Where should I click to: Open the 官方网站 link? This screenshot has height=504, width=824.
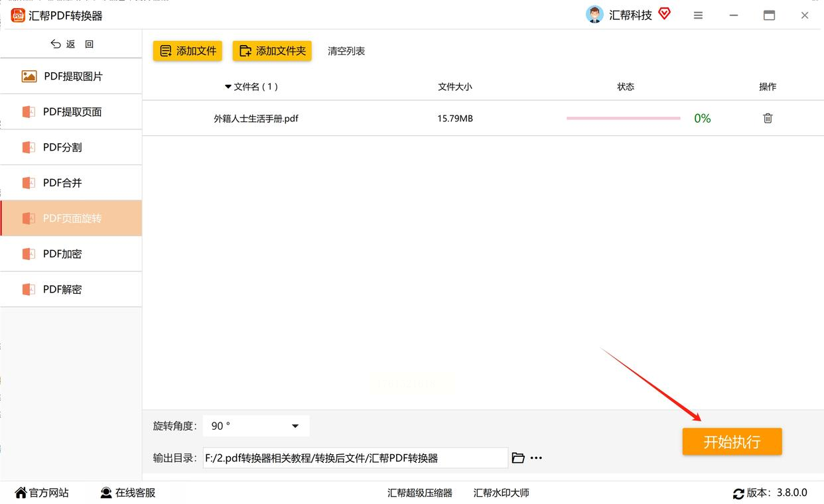coord(42,493)
